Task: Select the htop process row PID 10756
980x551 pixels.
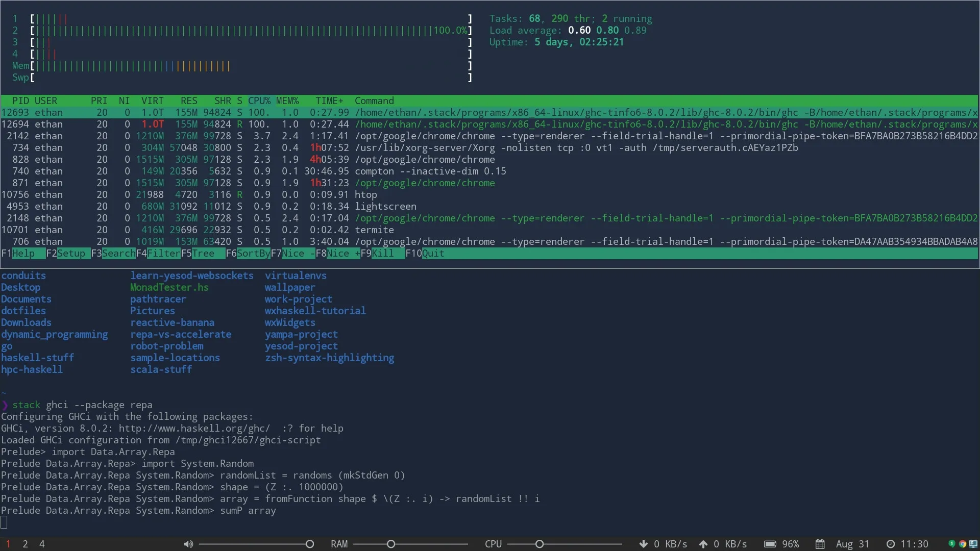Action: coord(489,194)
